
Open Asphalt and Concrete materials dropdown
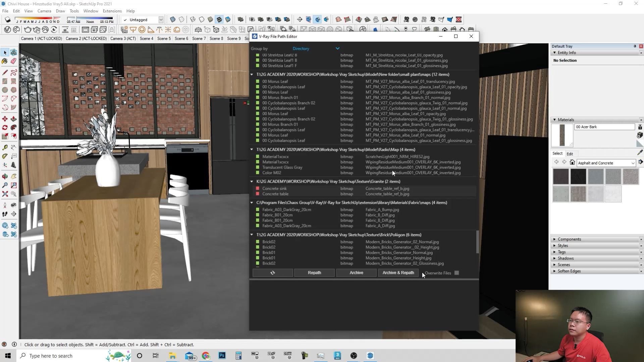[606, 163]
